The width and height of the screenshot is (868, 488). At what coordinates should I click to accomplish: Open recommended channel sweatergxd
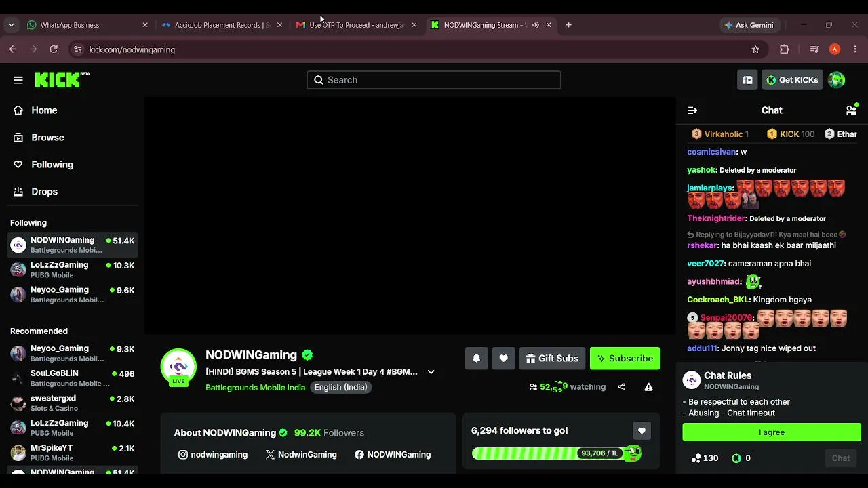(x=73, y=403)
